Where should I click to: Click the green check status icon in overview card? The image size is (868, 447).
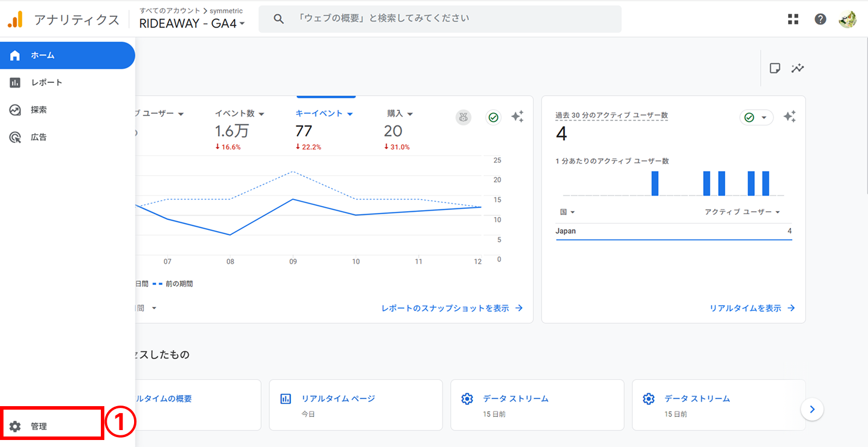(x=494, y=117)
